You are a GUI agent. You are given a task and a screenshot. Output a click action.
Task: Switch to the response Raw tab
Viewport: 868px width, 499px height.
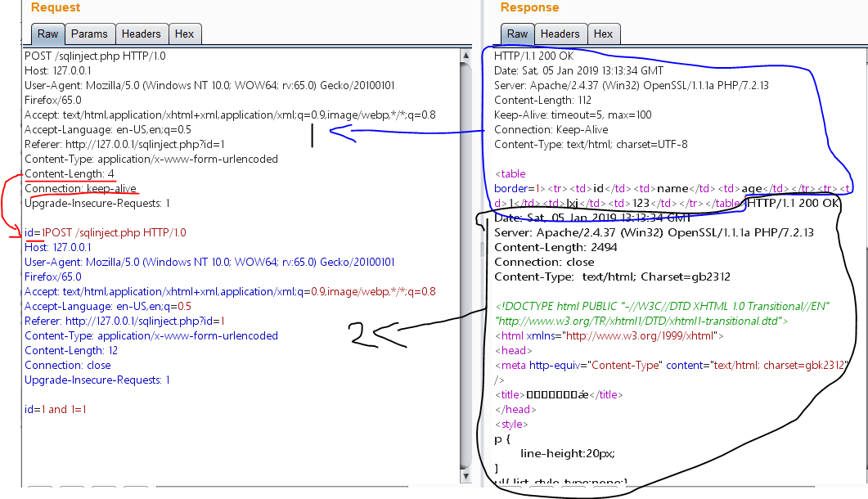click(x=517, y=34)
